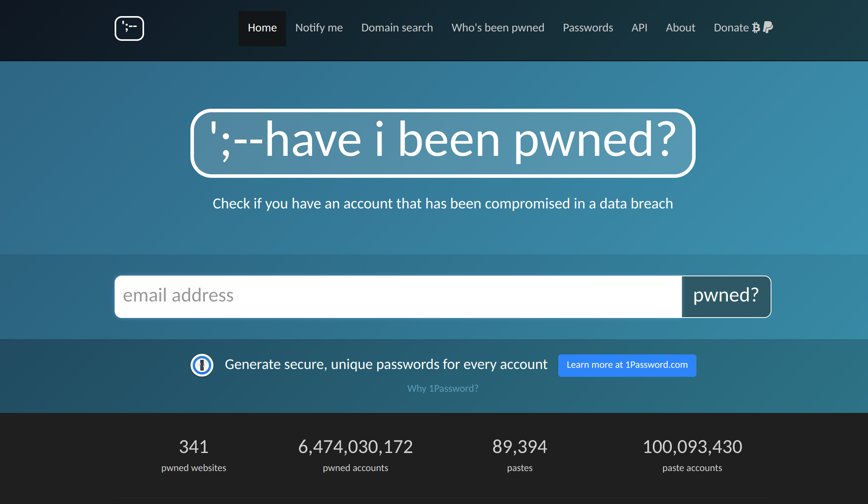Open the Home nav item
Image resolution: width=868 pixels, height=504 pixels.
pos(262,28)
